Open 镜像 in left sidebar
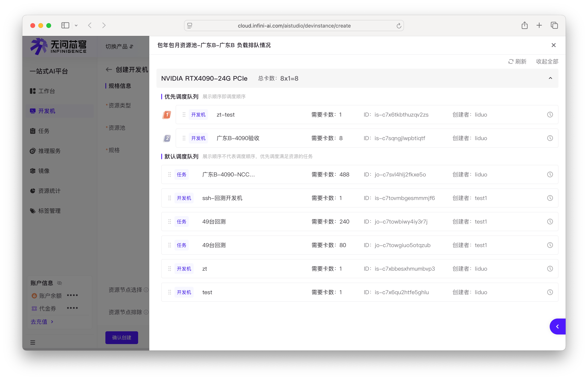The width and height of the screenshot is (588, 380). pos(44,171)
